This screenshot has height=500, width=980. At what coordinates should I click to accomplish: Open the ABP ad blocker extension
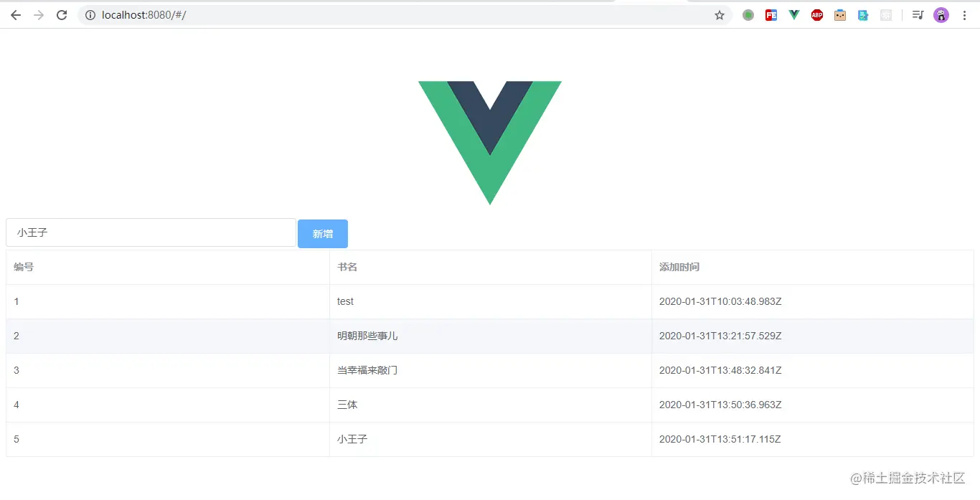817,15
